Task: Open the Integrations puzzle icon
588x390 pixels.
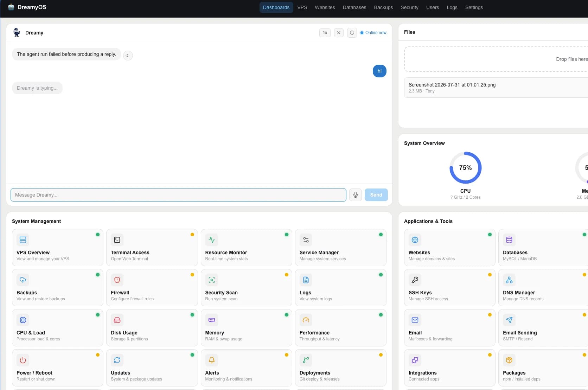Action: coord(415,360)
